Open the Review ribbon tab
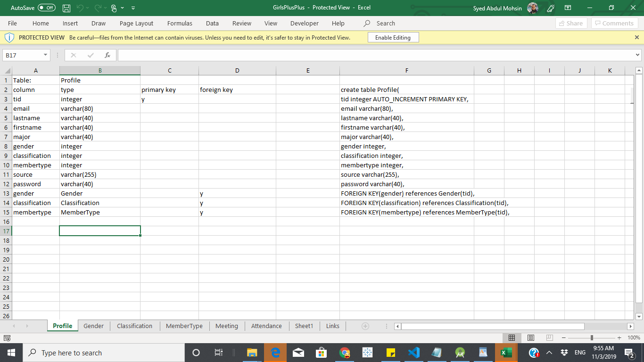The image size is (644, 362). click(x=242, y=23)
